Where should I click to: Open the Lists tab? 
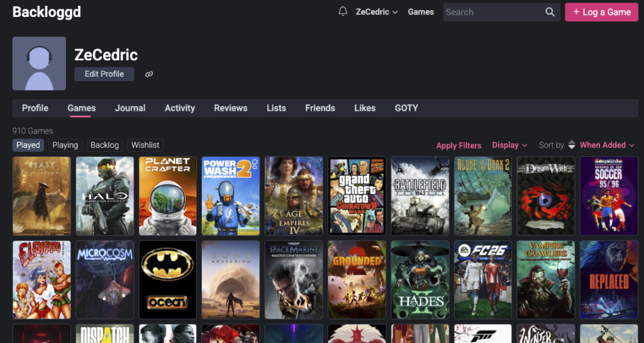(277, 108)
